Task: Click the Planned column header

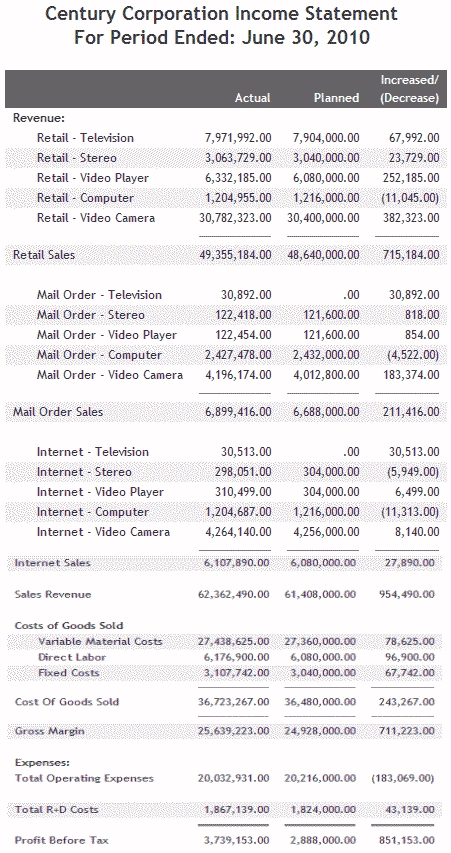Action: (336, 98)
